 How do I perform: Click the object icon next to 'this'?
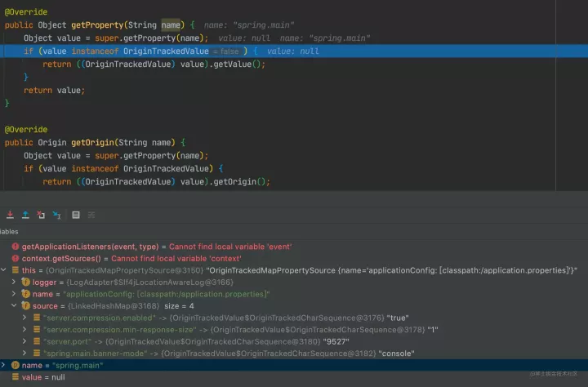(x=16, y=270)
